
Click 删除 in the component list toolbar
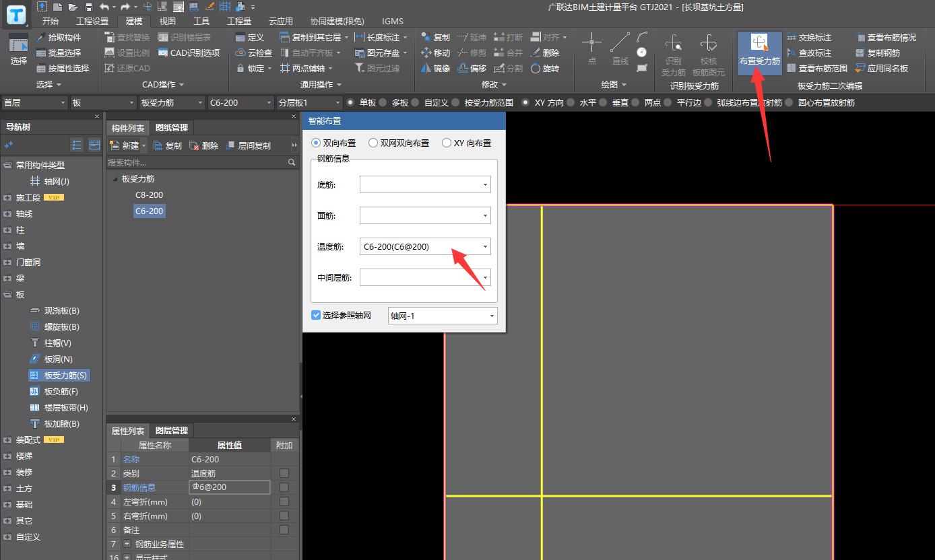pos(204,145)
